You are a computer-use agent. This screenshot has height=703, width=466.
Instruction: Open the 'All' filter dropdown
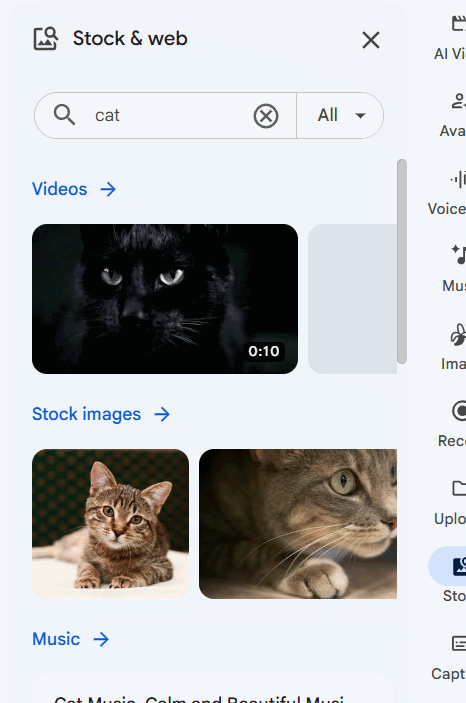coord(340,116)
